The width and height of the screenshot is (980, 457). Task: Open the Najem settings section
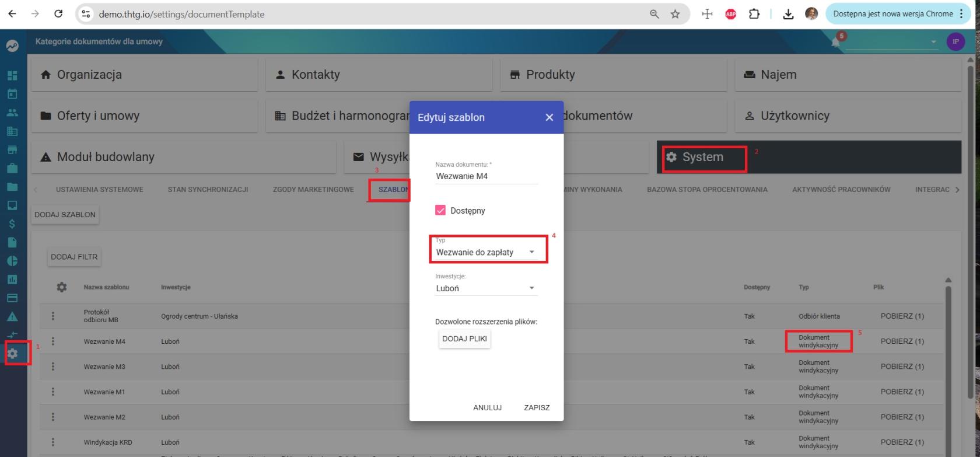[x=848, y=75]
